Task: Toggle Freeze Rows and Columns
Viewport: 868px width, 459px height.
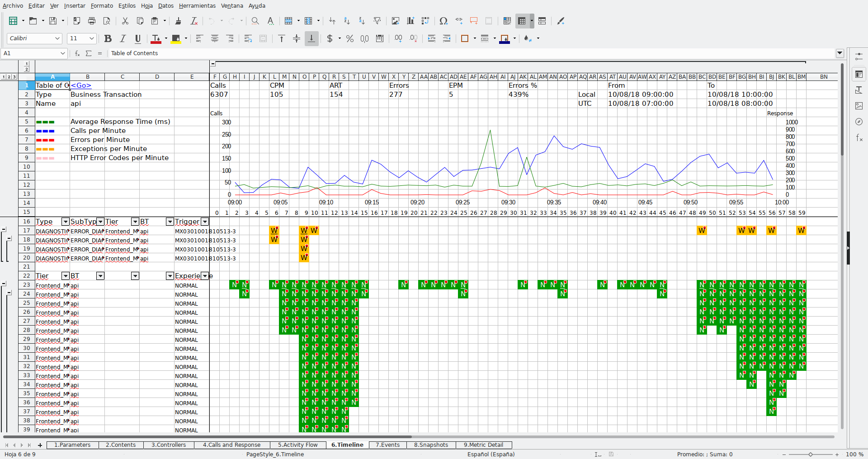Action: 522,21
